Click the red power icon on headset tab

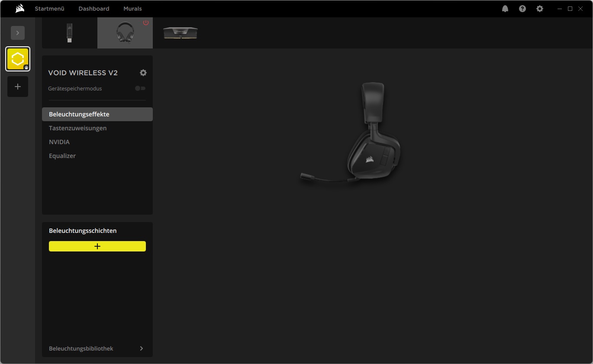146,23
